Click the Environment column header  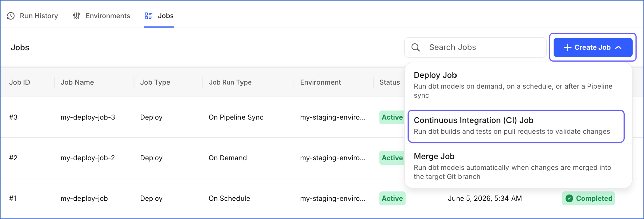320,82
